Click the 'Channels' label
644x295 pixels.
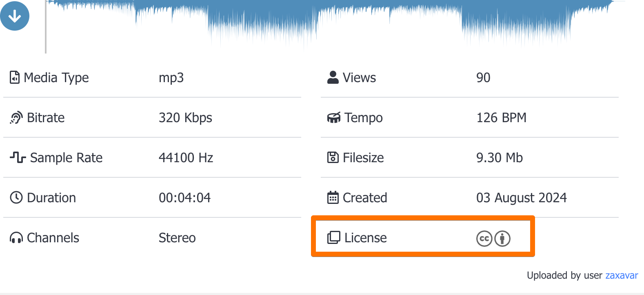(53, 238)
